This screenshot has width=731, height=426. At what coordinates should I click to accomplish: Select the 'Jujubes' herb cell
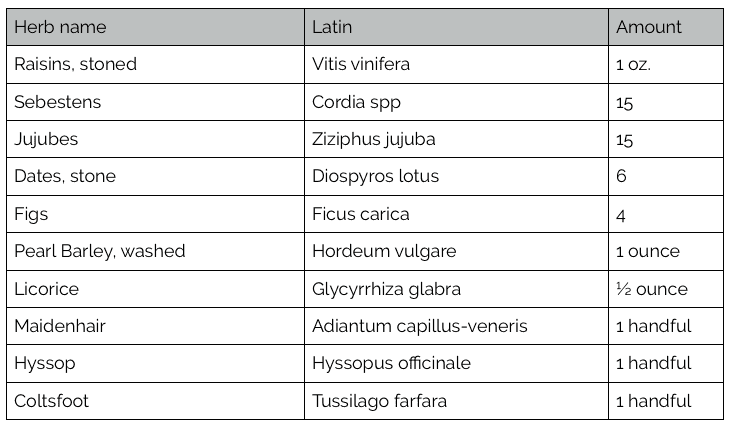pos(46,139)
